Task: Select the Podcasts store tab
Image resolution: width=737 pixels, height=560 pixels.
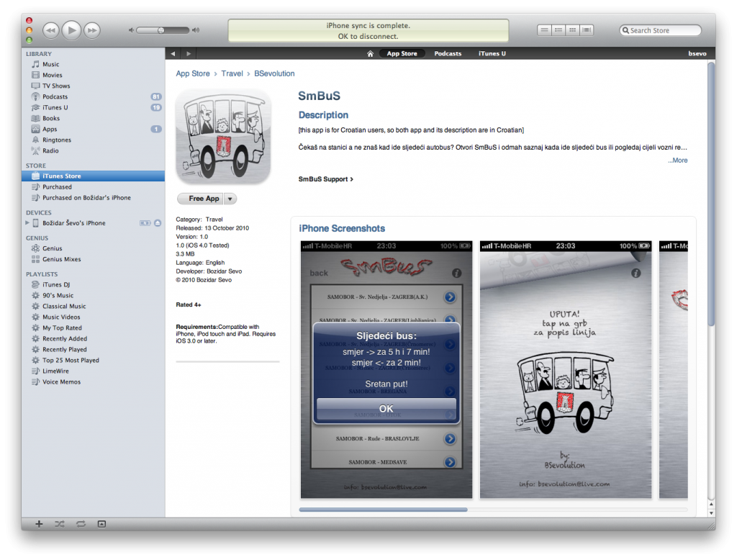Action: 448,53
